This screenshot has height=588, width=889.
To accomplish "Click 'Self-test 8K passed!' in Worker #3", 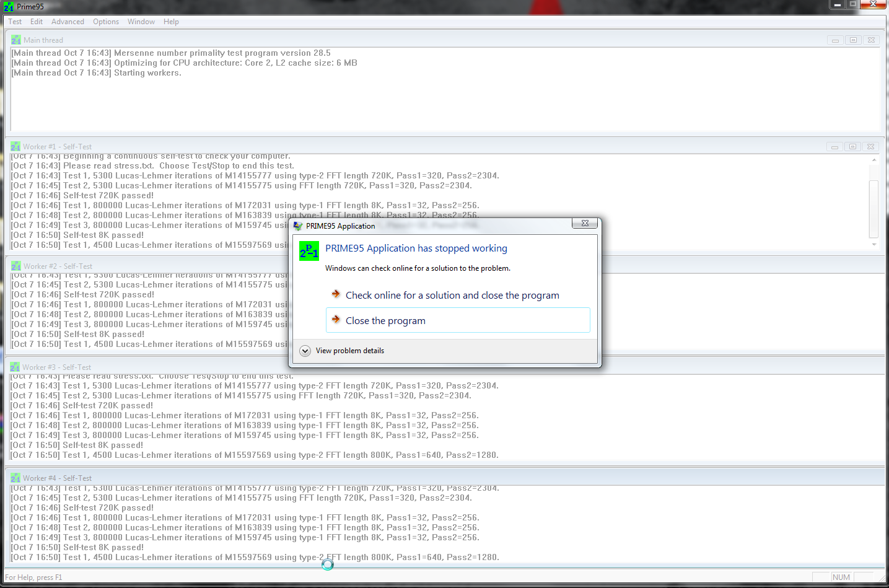I will (x=77, y=445).
